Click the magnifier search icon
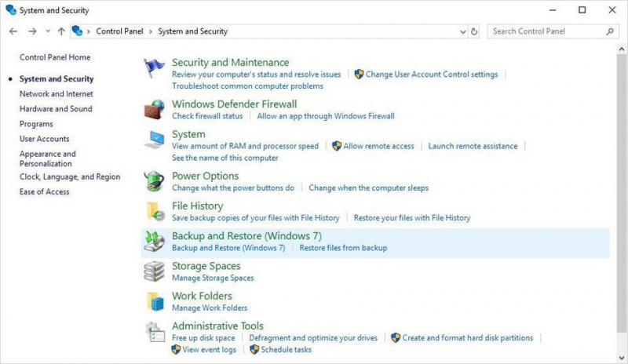This screenshot has height=364, width=628. [x=610, y=31]
